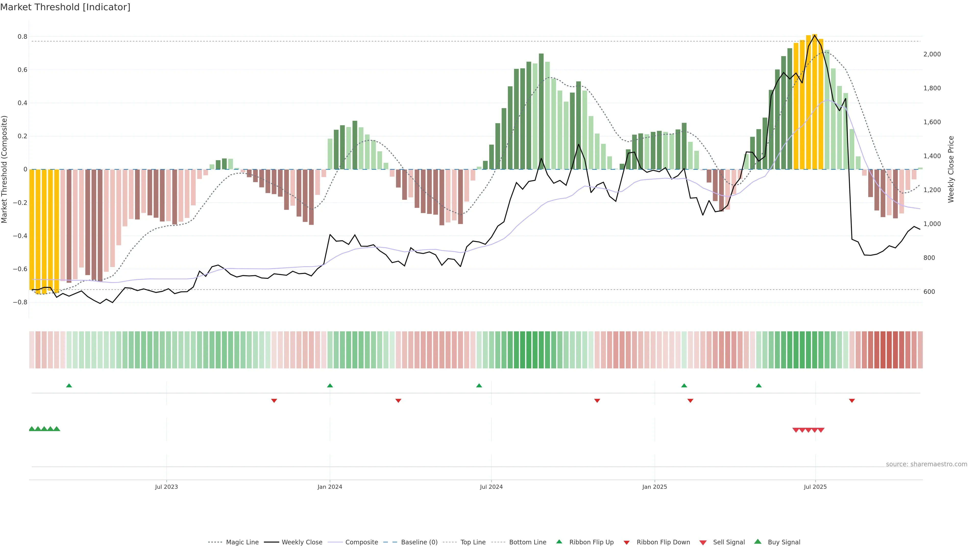Click the Jan 2025 x-axis label

tap(654, 487)
